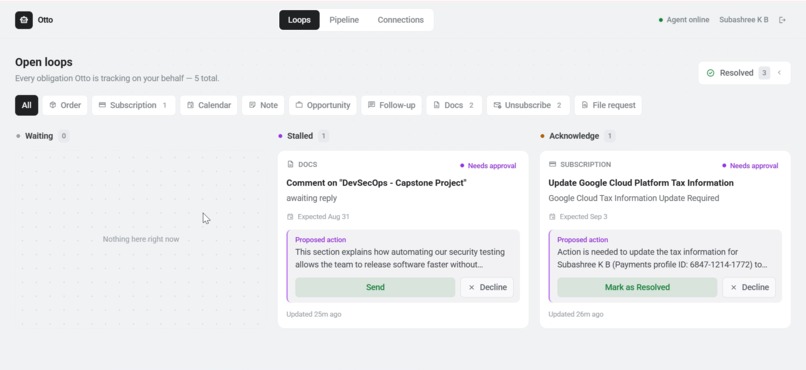
Task: Open the Connections tab
Action: (400, 20)
